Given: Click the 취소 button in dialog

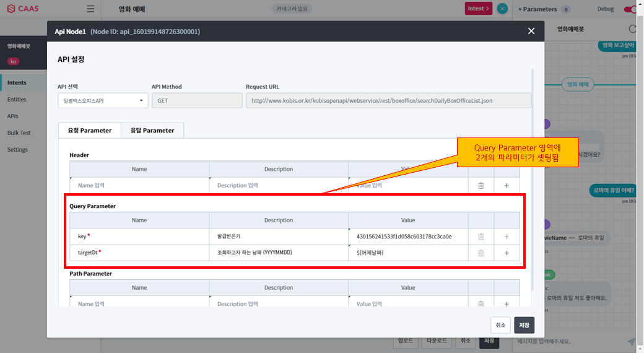Looking at the screenshot, I should click(x=500, y=325).
